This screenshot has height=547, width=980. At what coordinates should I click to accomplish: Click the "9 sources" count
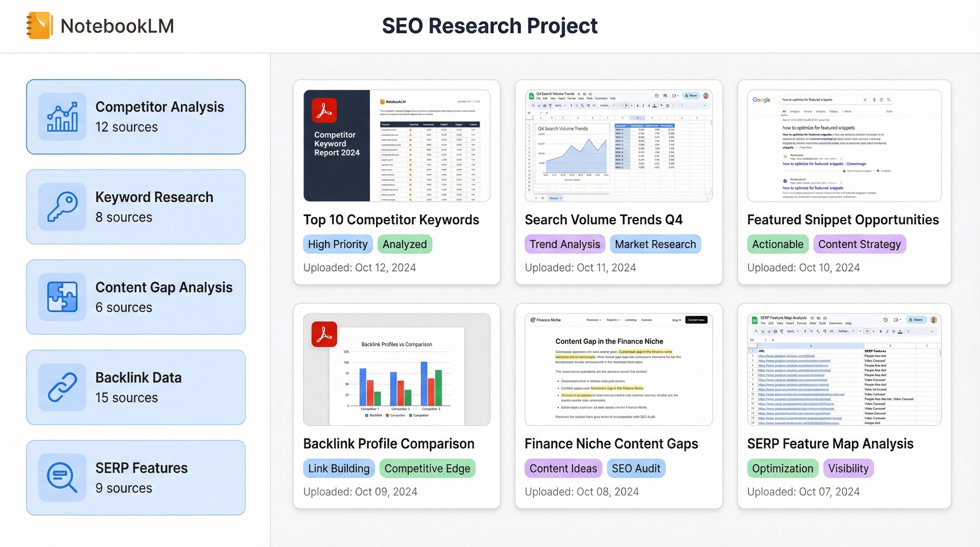(x=124, y=488)
